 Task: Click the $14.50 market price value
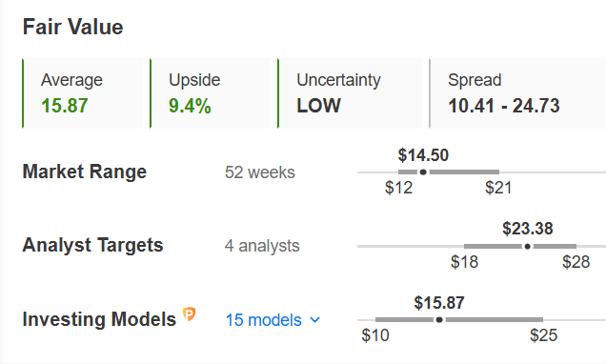pyautogui.click(x=423, y=155)
